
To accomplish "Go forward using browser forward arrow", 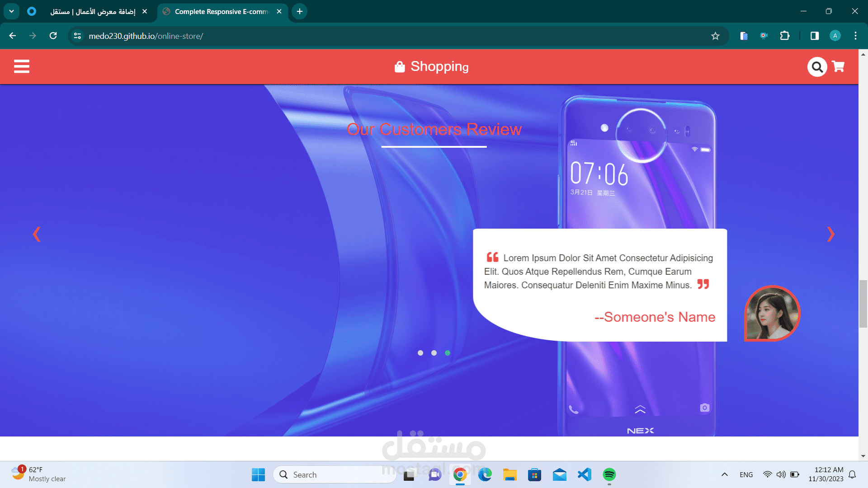I will 33,36.
